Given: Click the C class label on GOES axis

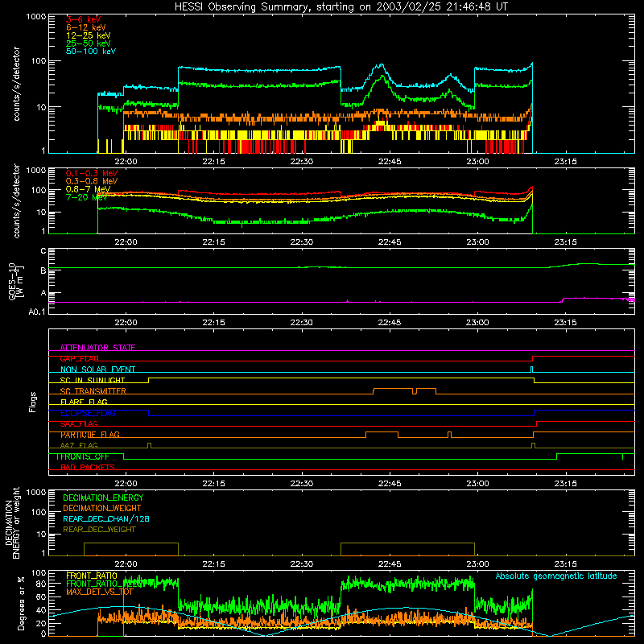Looking at the screenshot, I should tap(43, 251).
